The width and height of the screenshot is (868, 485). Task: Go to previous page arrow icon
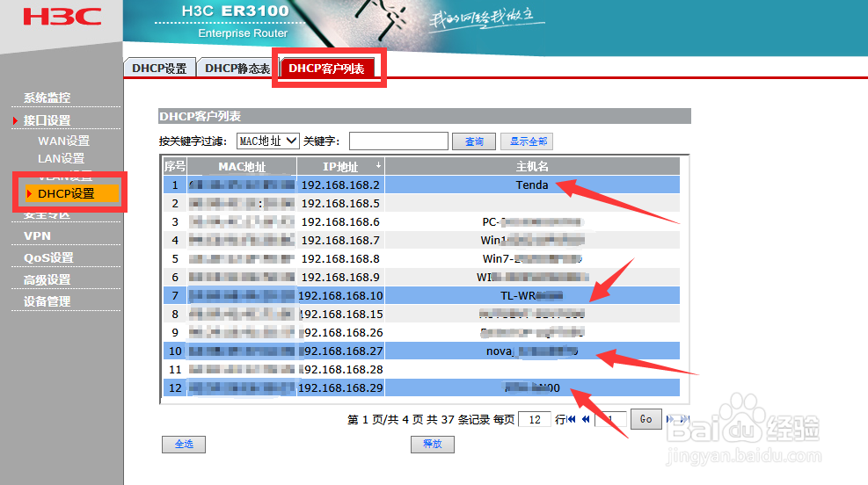coord(586,419)
